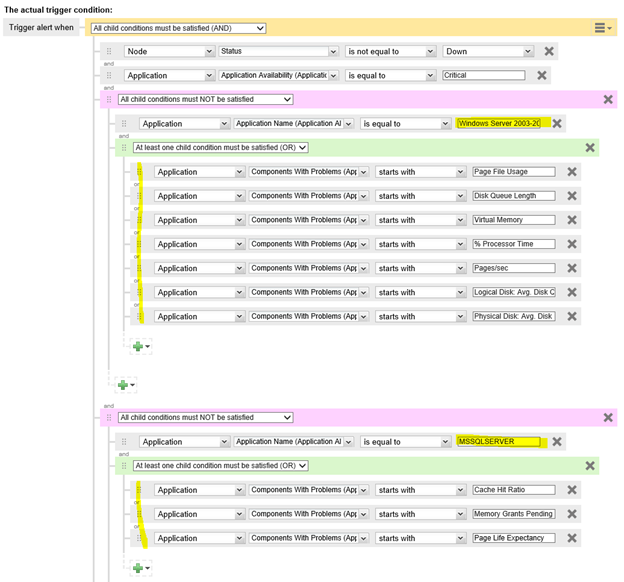Open second 'All child conditions must NOT' dropdown
This screenshot has width=624, height=582.
tap(205, 417)
